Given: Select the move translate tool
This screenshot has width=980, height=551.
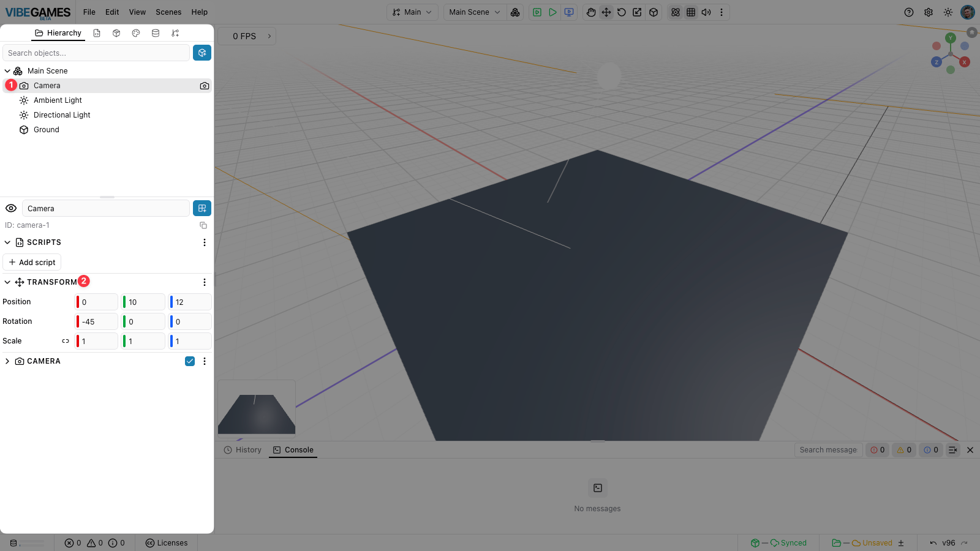Looking at the screenshot, I should coord(606,12).
